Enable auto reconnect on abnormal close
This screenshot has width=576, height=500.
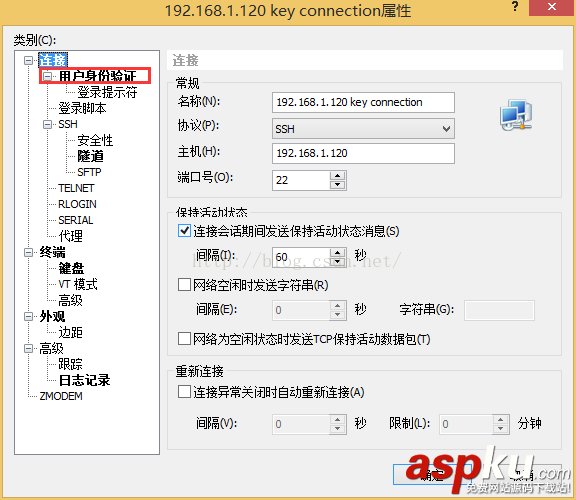coord(184,392)
